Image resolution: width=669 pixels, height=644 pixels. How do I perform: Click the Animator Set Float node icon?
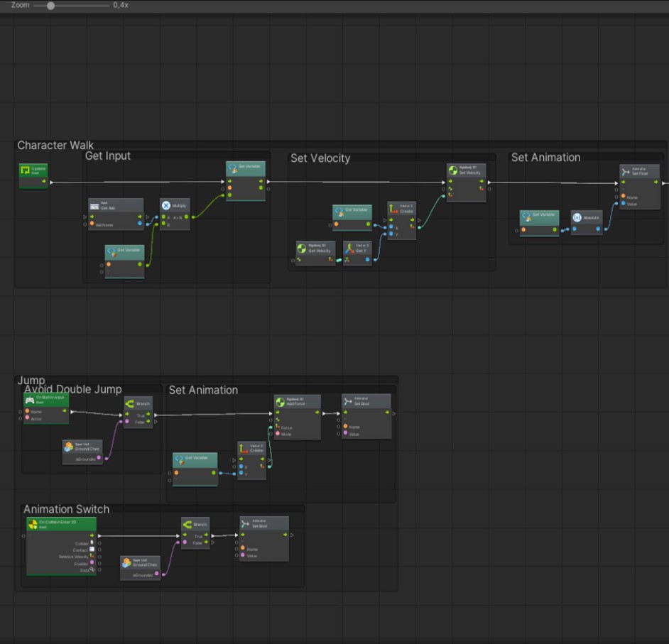pos(625,171)
